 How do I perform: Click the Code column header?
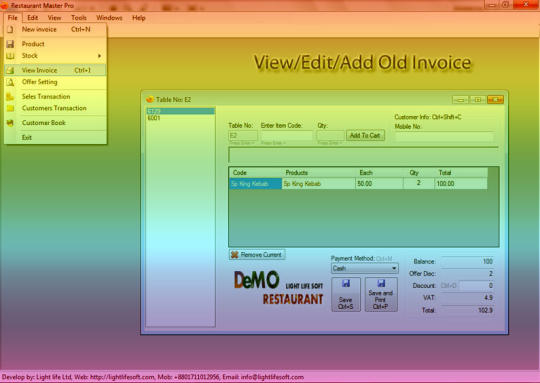[256, 173]
